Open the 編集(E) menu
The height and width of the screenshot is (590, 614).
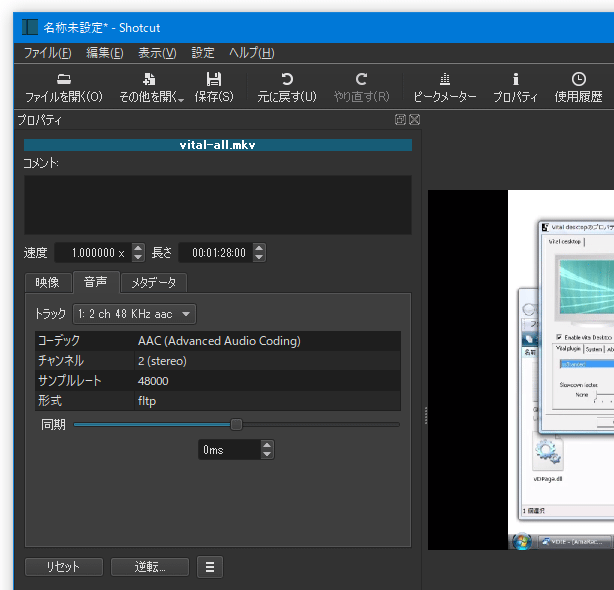(x=105, y=53)
